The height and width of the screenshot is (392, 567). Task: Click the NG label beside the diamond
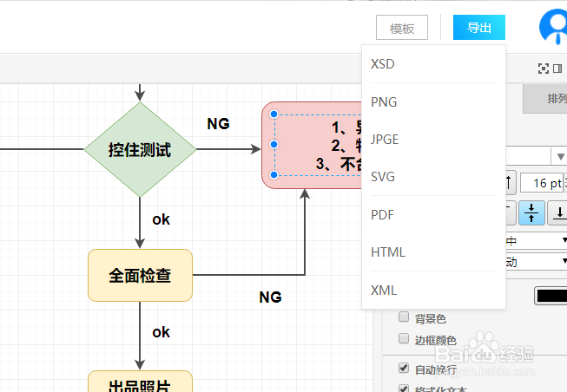point(218,124)
